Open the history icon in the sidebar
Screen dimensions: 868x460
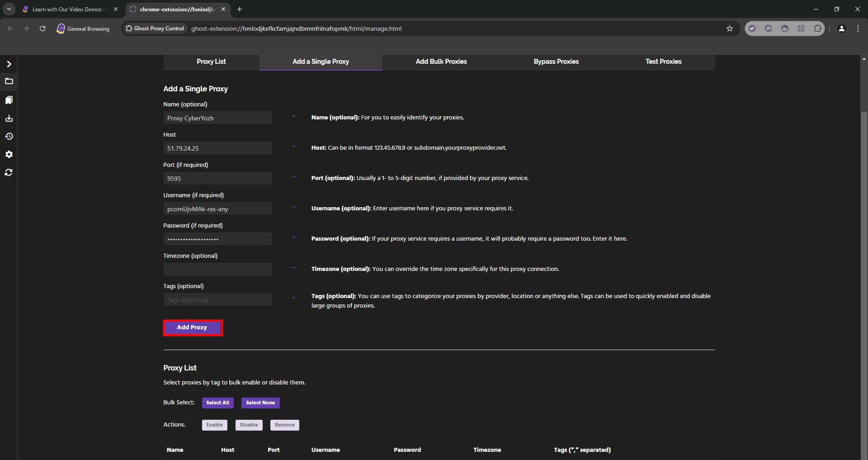pos(9,137)
